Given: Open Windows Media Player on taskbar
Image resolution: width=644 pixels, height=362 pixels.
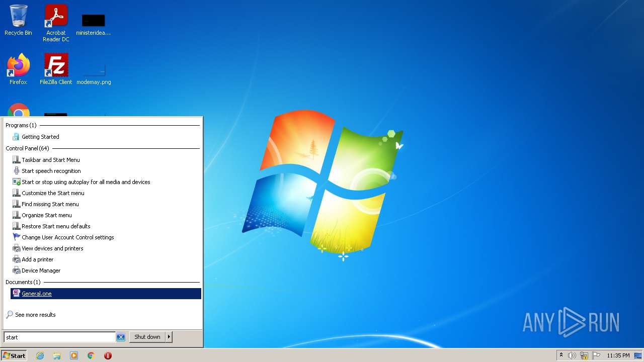Looking at the screenshot, I should click(x=74, y=355).
